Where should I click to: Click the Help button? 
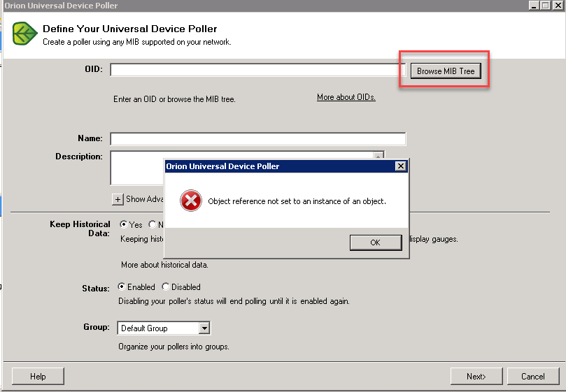(38, 377)
